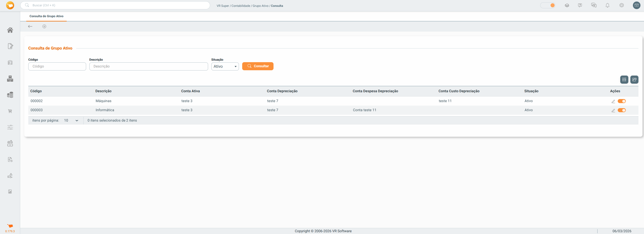Screen dimensions: 644x234
Task: Click the home icon in sidebar
Action: (10, 30)
